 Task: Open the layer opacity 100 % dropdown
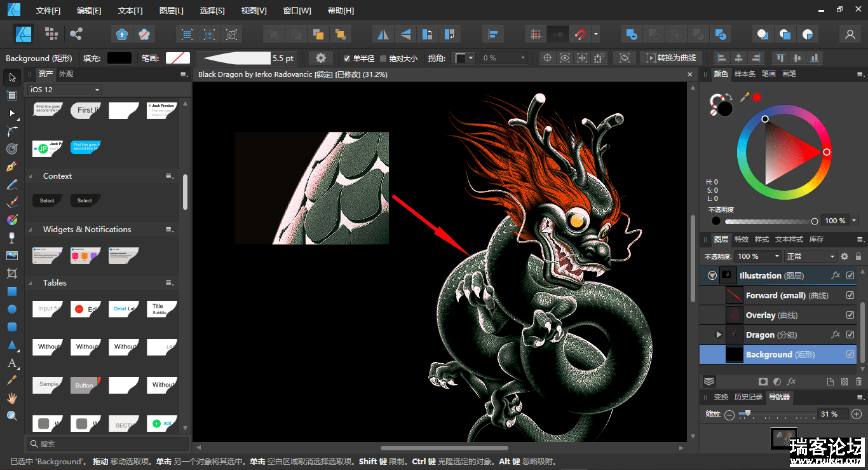point(758,256)
